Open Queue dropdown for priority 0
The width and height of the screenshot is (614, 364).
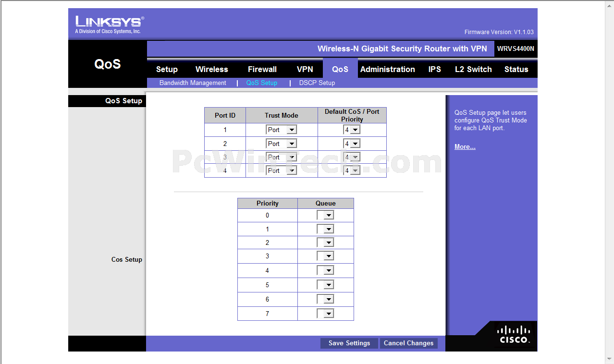click(325, 216)
